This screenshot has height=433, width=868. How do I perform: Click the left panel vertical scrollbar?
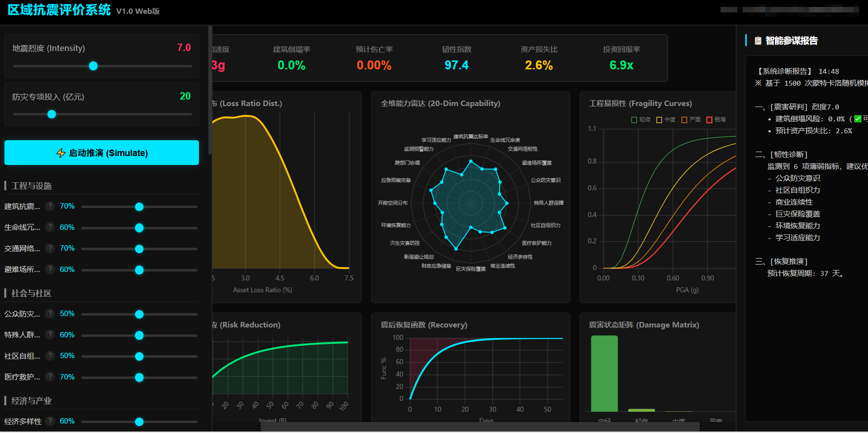coord(210,89)
